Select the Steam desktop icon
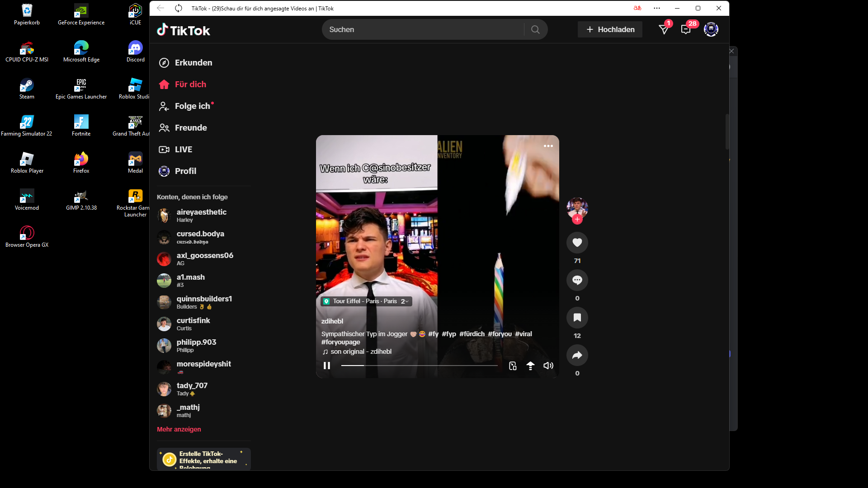 (27, 89)
